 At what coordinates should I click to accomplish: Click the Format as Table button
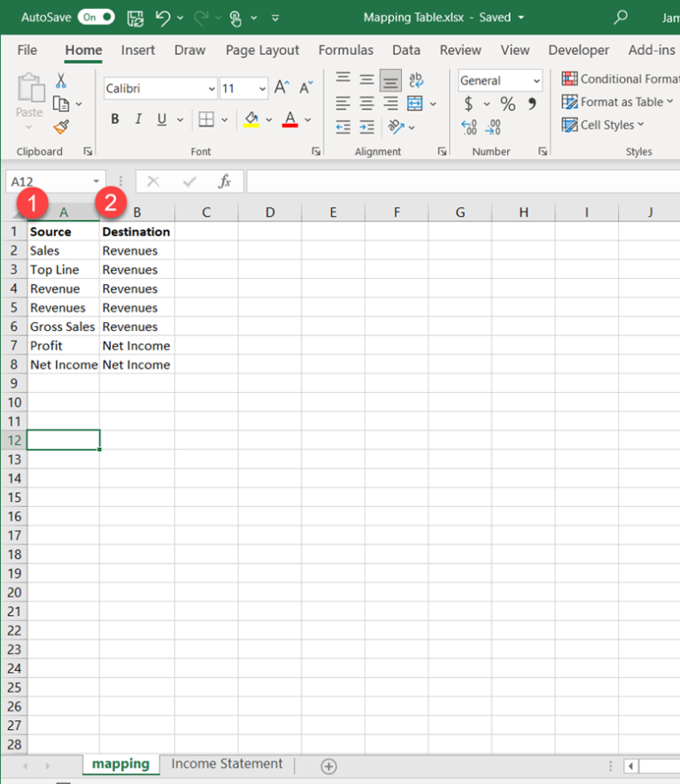613,102
